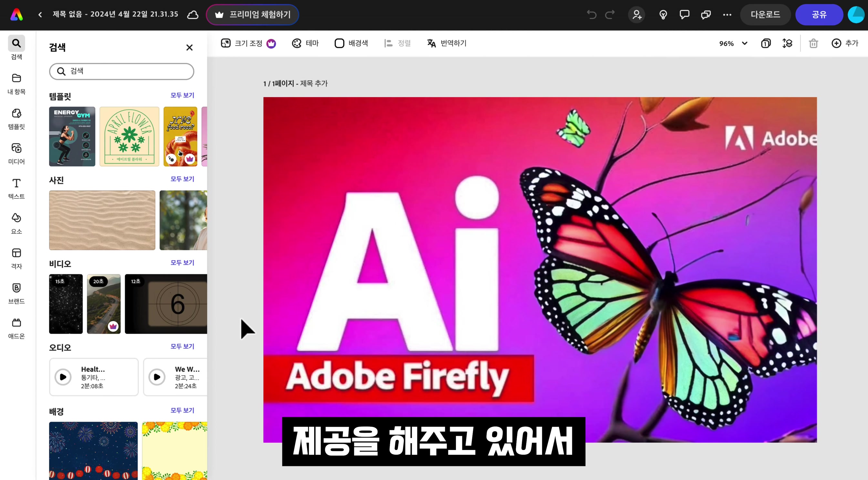View all templates (템플릿 모두 보기)

pos(182,95)
